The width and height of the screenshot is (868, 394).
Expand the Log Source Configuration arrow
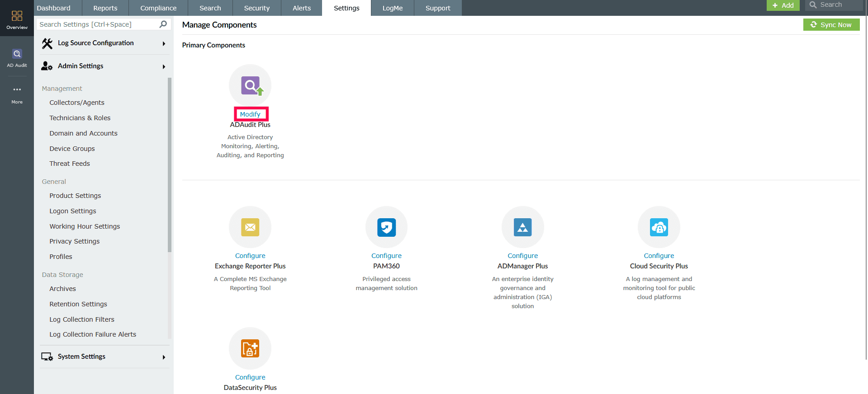tap(164, 44)
